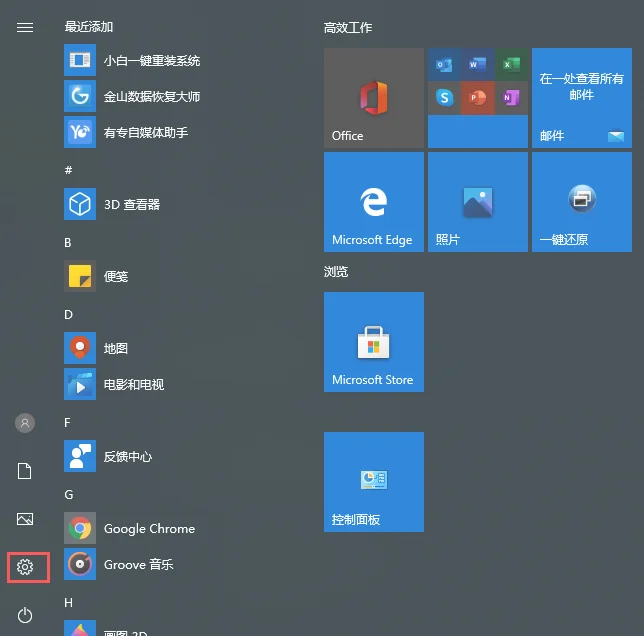Open Skype in the Office apps tile
Image resolution: width=644 pixels, height=636 pixels.
[x=444, y=98]
